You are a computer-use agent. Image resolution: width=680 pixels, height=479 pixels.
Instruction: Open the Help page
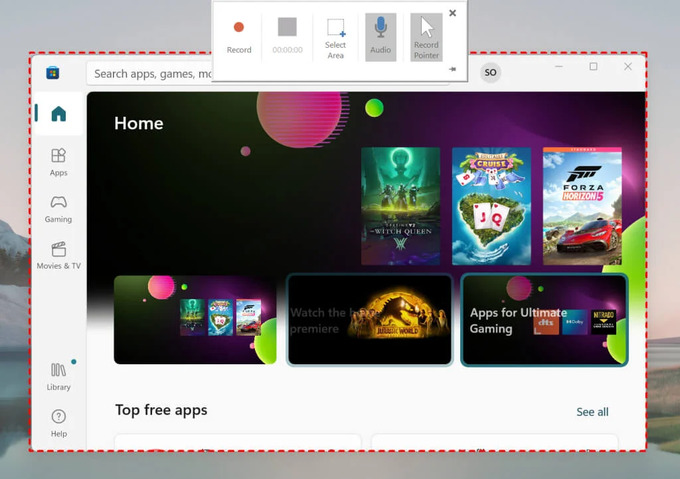pos(58,422)
